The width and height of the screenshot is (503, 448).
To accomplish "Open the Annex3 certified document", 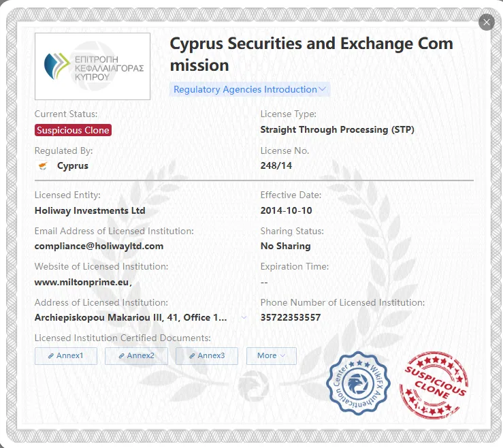I will point(207,355).
